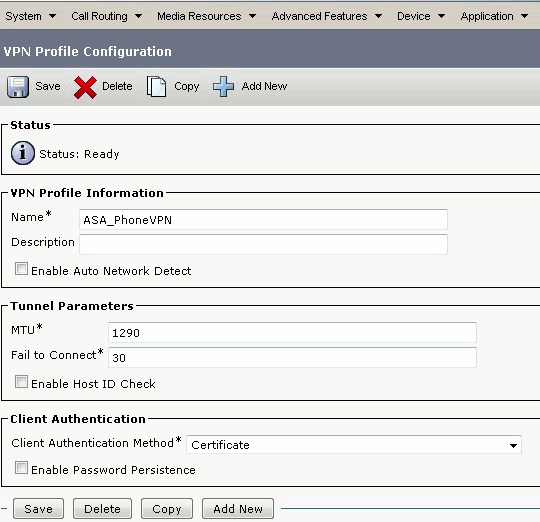Viewport: 540px width, 522px height.
Task: Open the Media Resources menu
Action: point(206,16)
